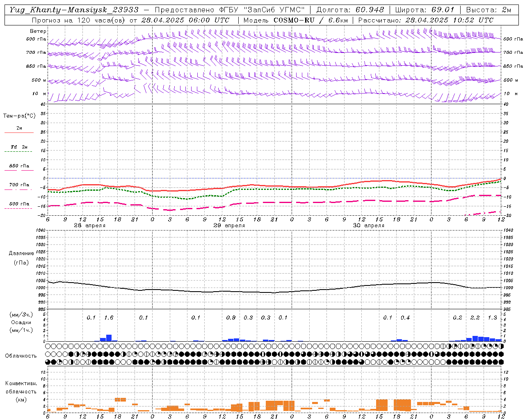The image size is (525, 420).
Task: Click the (км) unit label of convective cloudiness
Action: pos(21,399)
